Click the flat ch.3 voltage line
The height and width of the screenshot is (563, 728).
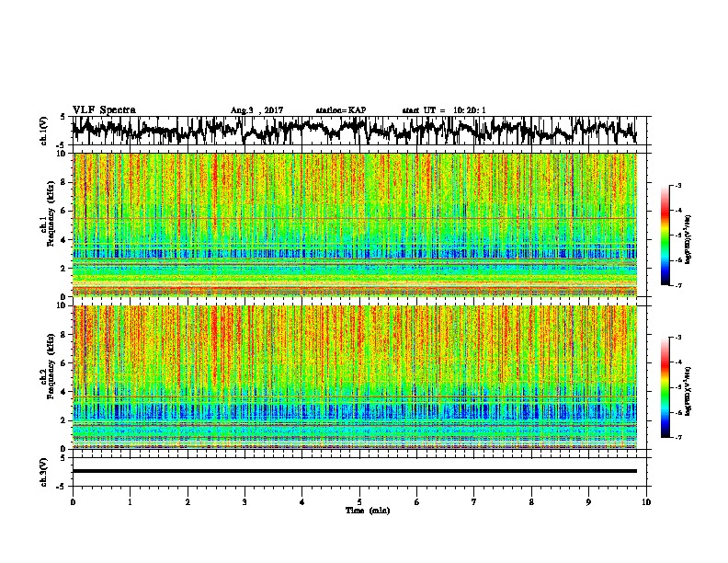[x=354, y=471]
